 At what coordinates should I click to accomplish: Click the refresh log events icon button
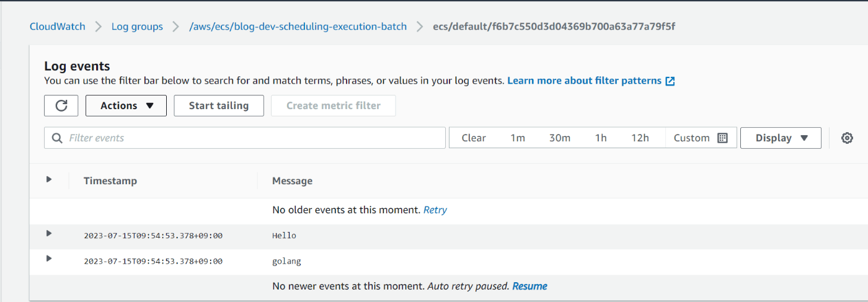coord(61,105)
